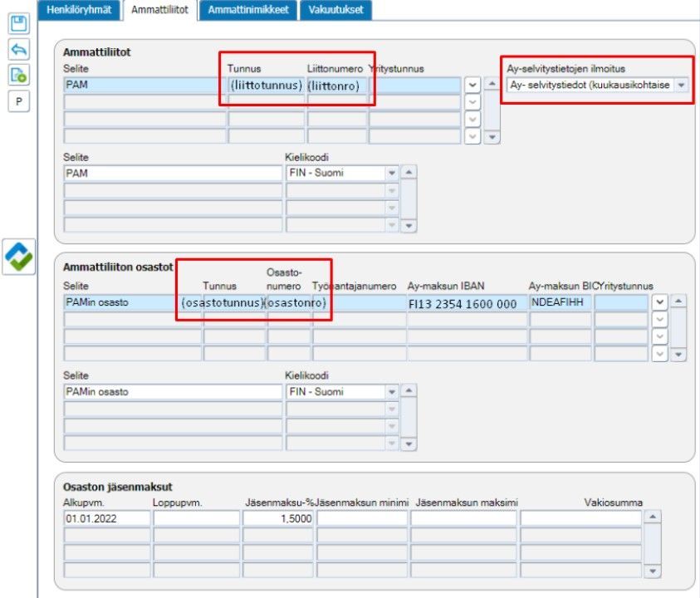Click the PAMin osasto translation Selite field
The width and height of the screenshot is (700, 598).
(x=173, y=392)
